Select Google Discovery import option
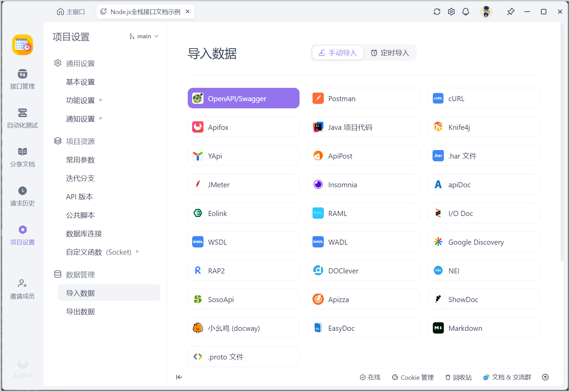This screenshot has width=570, height=392. (x=484, y=242)
